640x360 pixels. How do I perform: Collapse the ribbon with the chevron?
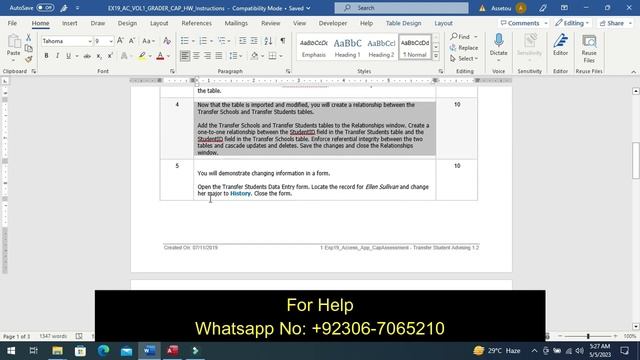[633, 72]
